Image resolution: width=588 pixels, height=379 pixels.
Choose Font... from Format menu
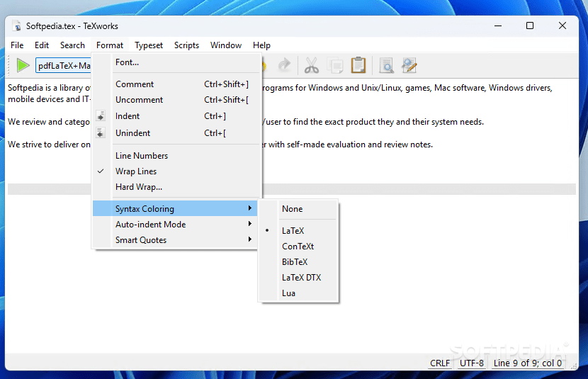(x=175, y=62)
